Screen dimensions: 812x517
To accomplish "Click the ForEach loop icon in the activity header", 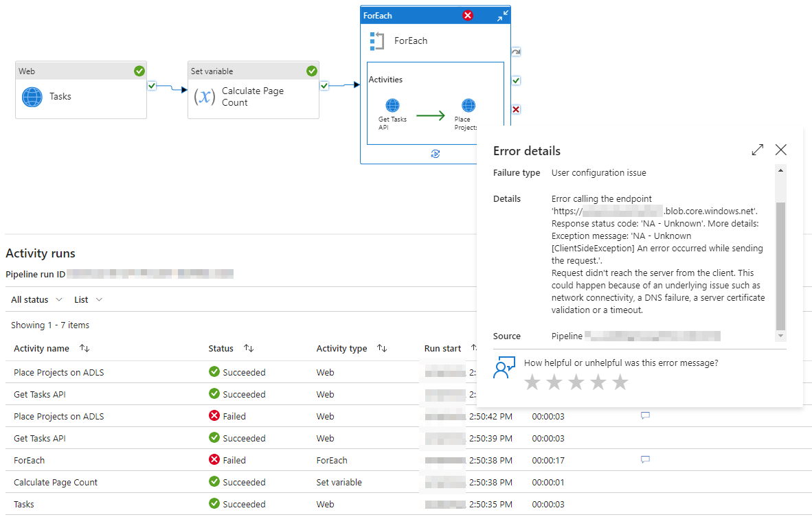I will pyautogui.click(x=376, y=41).
